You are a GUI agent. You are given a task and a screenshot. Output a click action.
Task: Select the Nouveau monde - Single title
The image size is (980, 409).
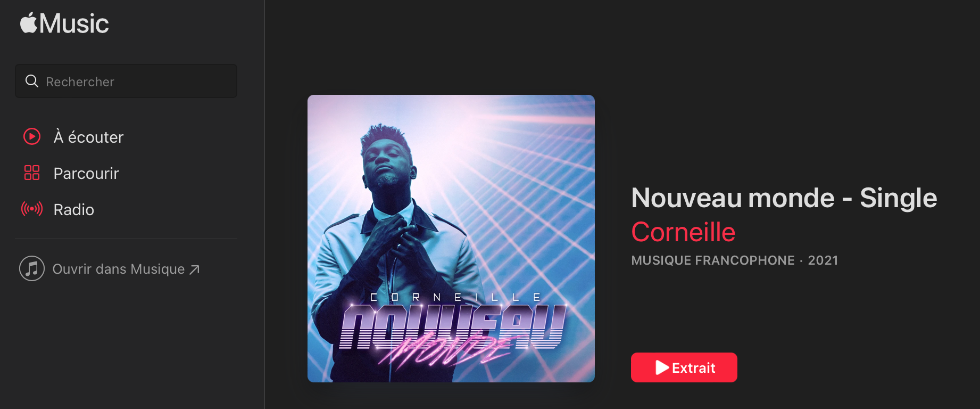click(784, 198)
